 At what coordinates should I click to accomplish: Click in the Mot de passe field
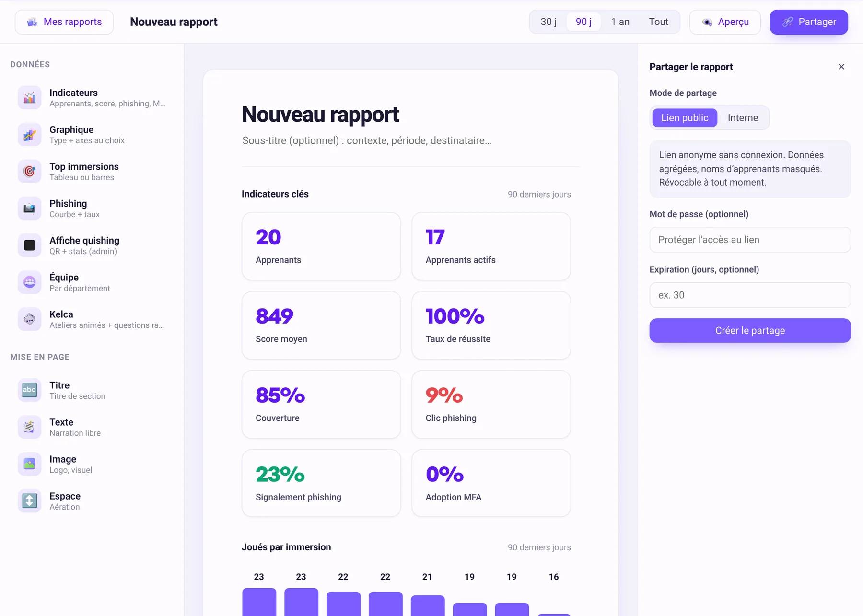coord(750,240)
